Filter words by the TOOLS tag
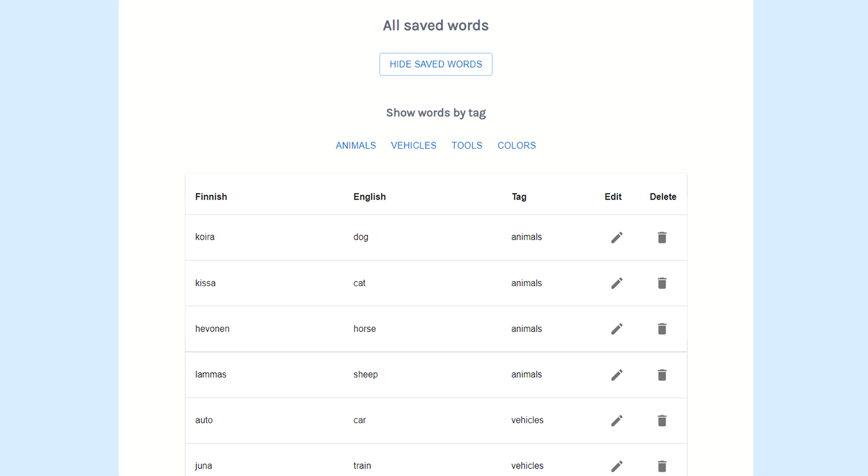This screenshot has height=476, width=868. coord(467,145)
